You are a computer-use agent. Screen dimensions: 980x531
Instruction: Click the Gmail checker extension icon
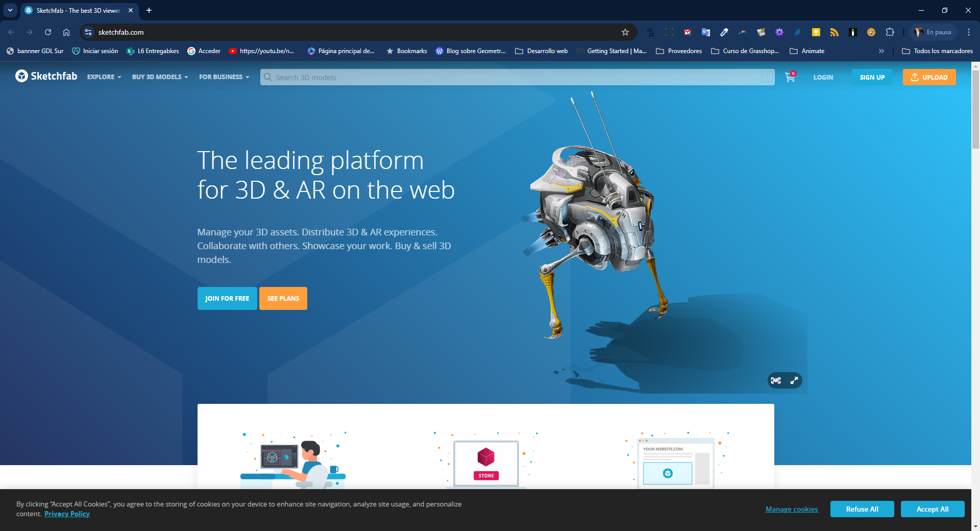[x=688, y=32]
